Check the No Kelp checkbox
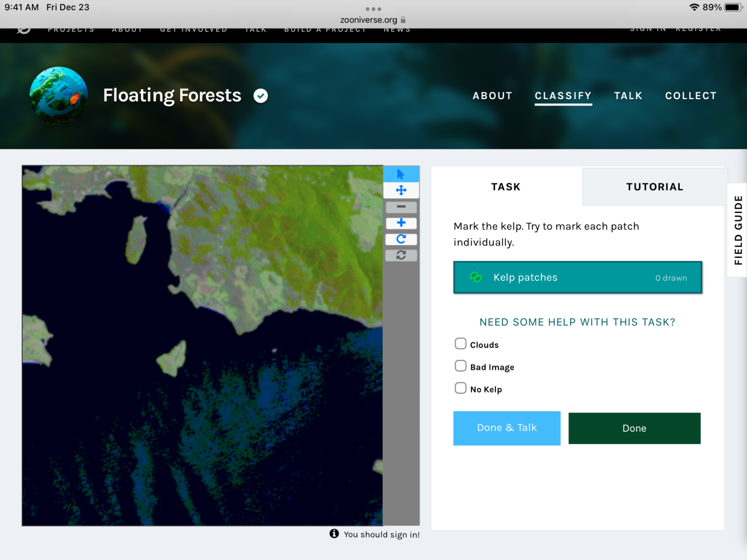Image resolution: width=747 pixels, height=560 pixels. [460, 388]
